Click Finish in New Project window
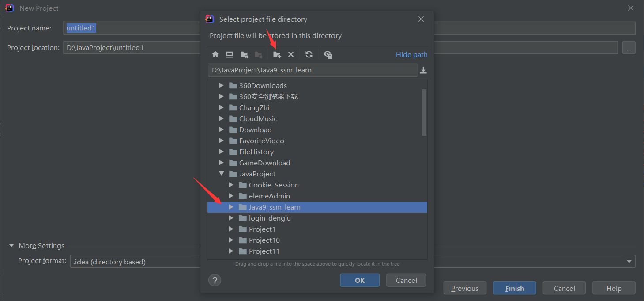The width and height of the screenshot is (644, 301). pyautogui.click(x=515, y=288)
